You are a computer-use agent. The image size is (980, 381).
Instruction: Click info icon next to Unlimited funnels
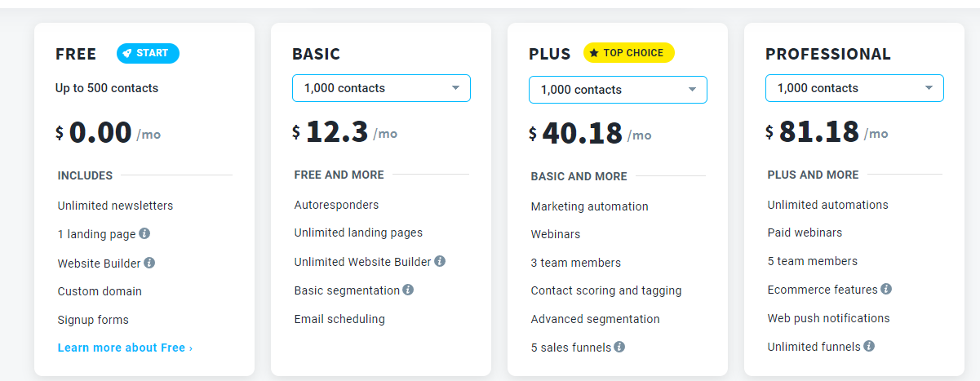[869, 346]
